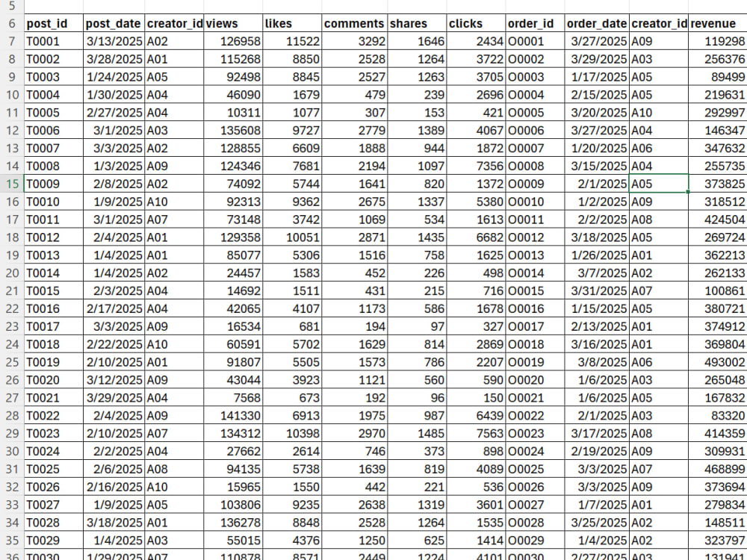747x560 pixels.
Task: Click order date 3/27/2025 in O0001 row
Action: 596,41
